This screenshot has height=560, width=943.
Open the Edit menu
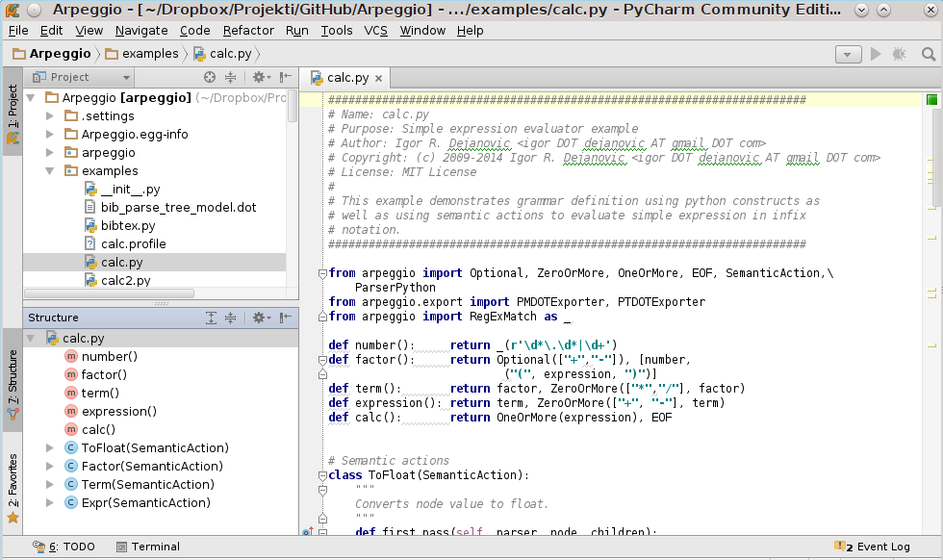pyautogui.click(x=51, y=31)
